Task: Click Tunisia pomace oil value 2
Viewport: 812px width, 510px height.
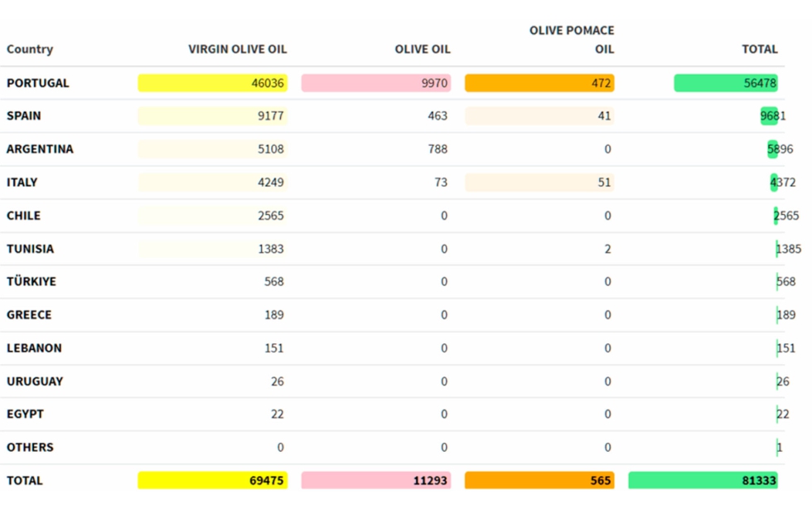Action: point(607,249)
